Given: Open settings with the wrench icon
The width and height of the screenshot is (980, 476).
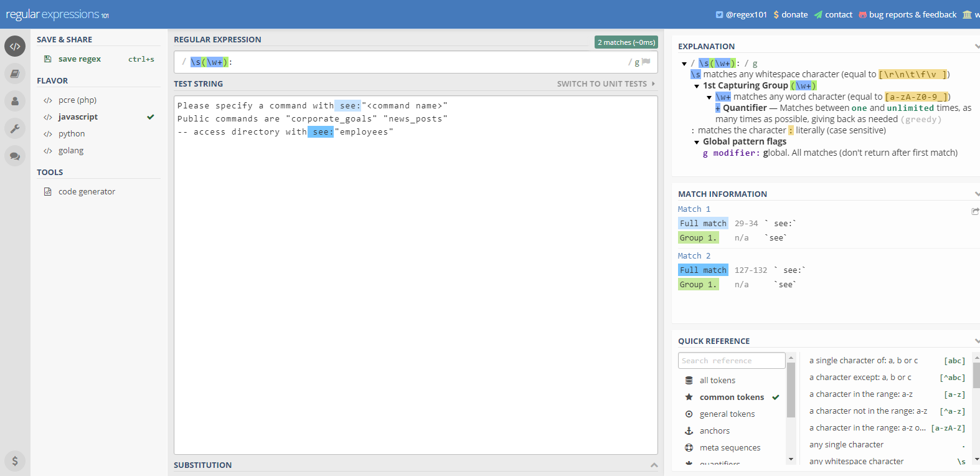Looking at the screenshot, I should tap(15, 128).
